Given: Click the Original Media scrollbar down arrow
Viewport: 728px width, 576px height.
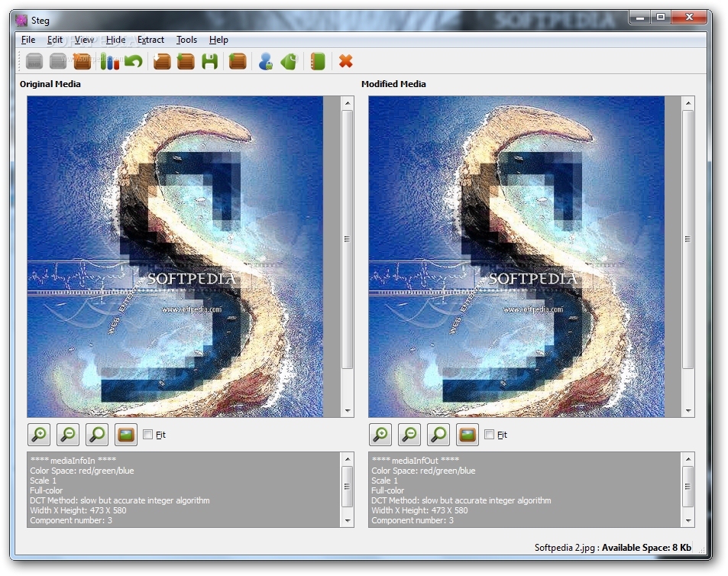Looking at the screenshot, I should [x=348, y=411].
